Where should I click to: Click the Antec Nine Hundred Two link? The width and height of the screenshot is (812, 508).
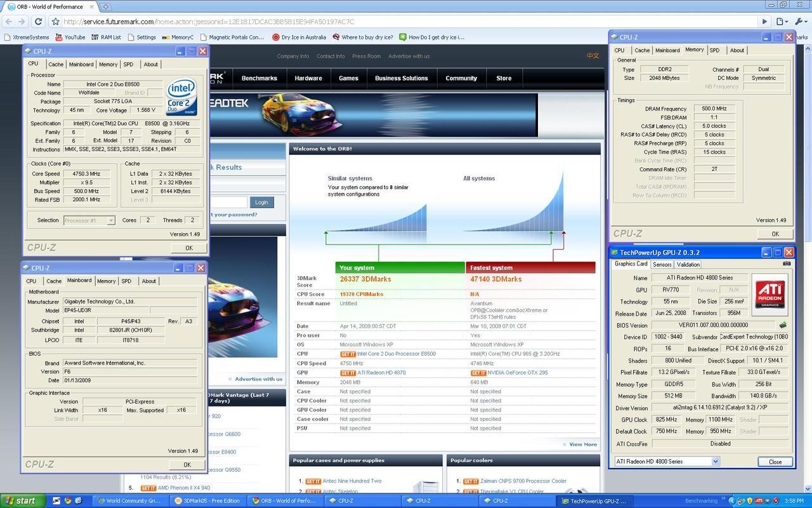352,481
